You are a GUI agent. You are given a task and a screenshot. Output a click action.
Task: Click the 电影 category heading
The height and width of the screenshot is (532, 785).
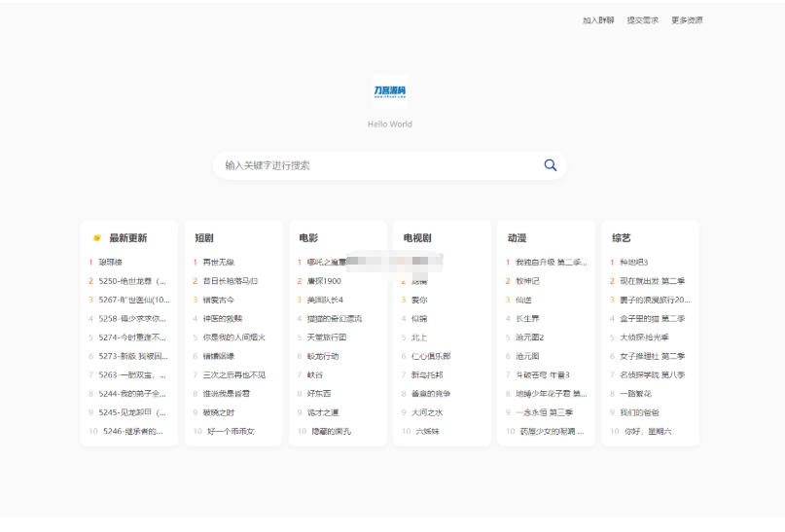click(308, 238)
